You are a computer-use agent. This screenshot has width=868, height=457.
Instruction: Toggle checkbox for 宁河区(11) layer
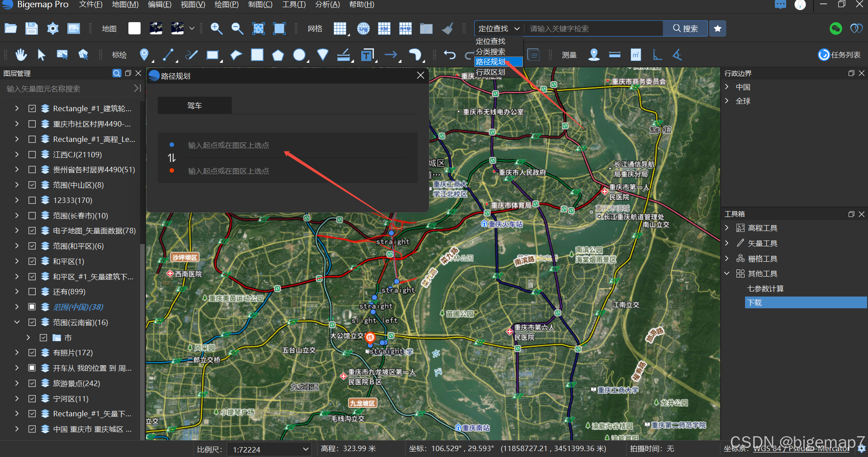click(32, 399)
